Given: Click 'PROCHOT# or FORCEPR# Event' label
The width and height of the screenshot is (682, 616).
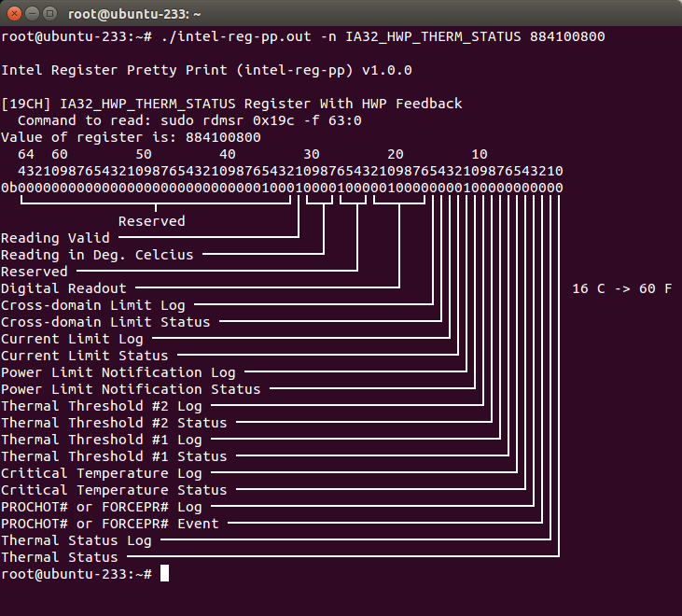Looking at the screenshot, I should (x=109, y=524).
